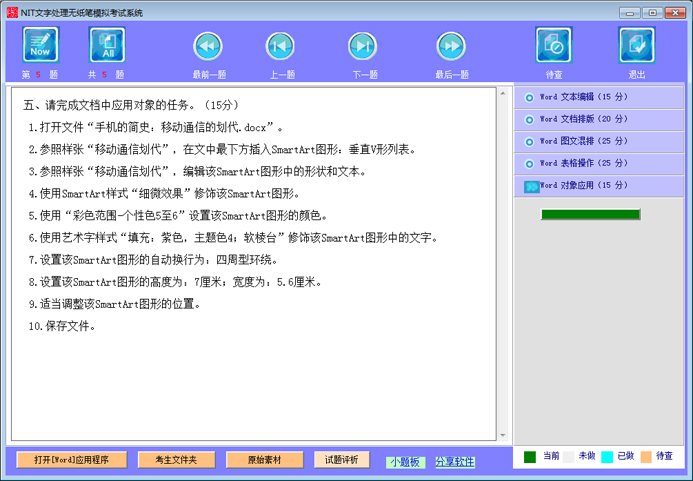This screenshot has width=693, height=481.
Task: Mark question for review (待查)
Action: coord(553,45)
